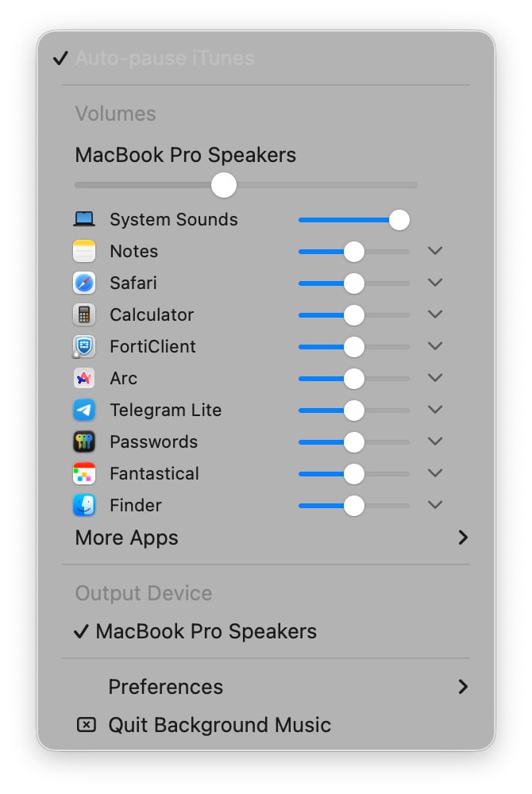532x794 pixels.
Task: Click the Fantastical app name label
Action: [154, 473]
